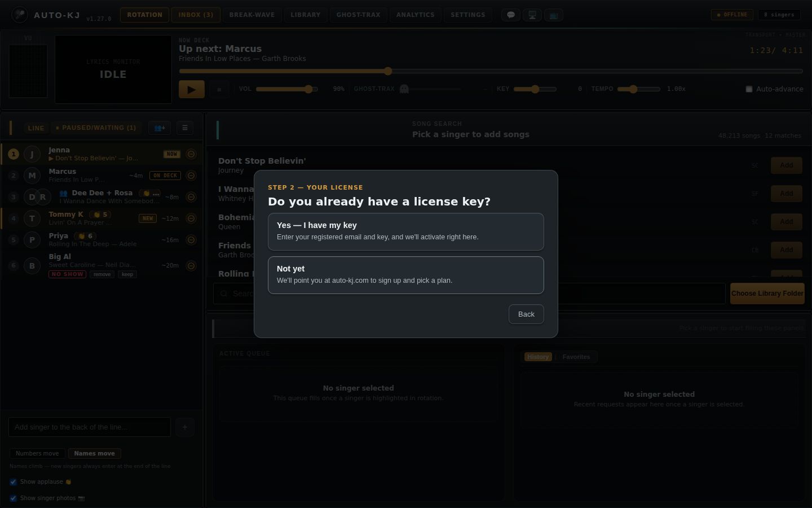This screenshot has height=508, width=812.
Task: Click the applause badge on Tommy K
Action: point(101,214)
